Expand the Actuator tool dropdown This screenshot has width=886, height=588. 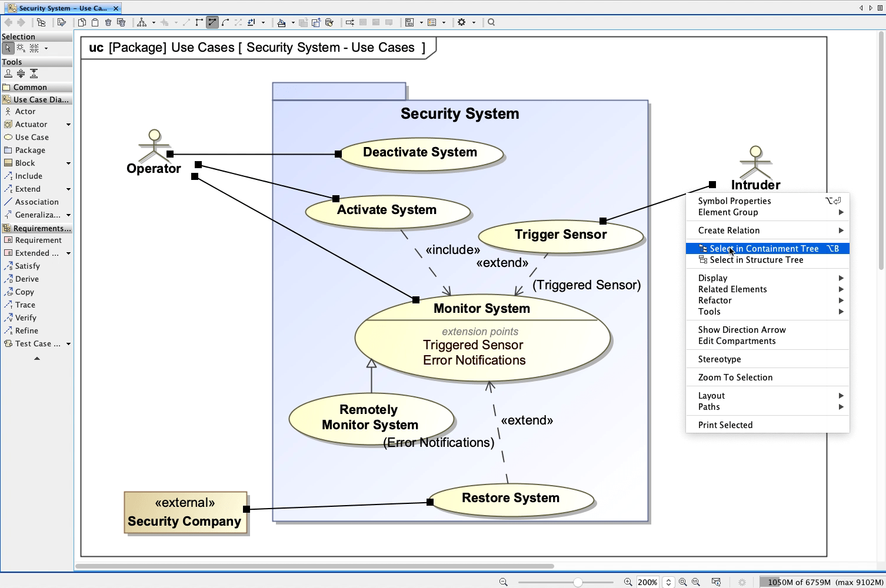69,124
